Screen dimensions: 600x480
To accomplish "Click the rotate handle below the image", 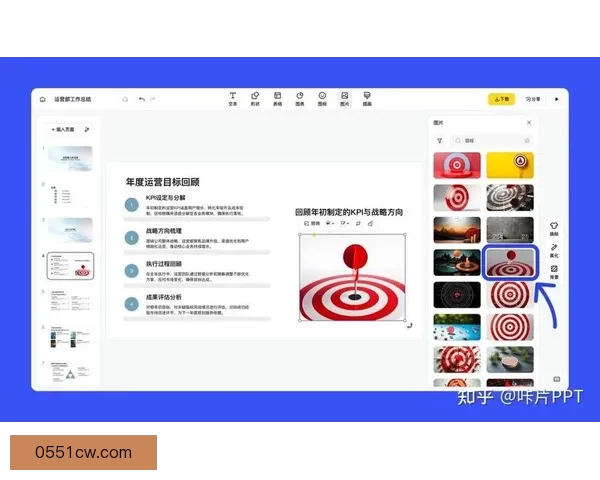I will pyautogui.click(x=410, y=325).
